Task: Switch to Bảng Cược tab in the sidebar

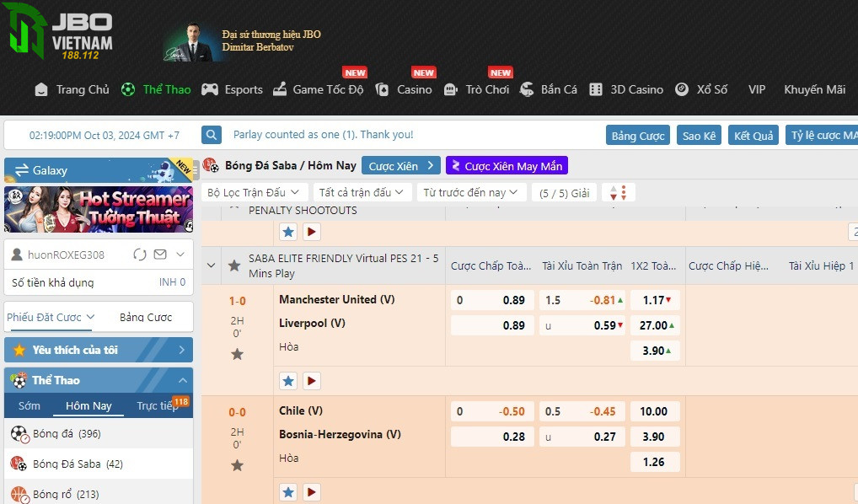Action: pyautogui.click(x=146, y=317)
